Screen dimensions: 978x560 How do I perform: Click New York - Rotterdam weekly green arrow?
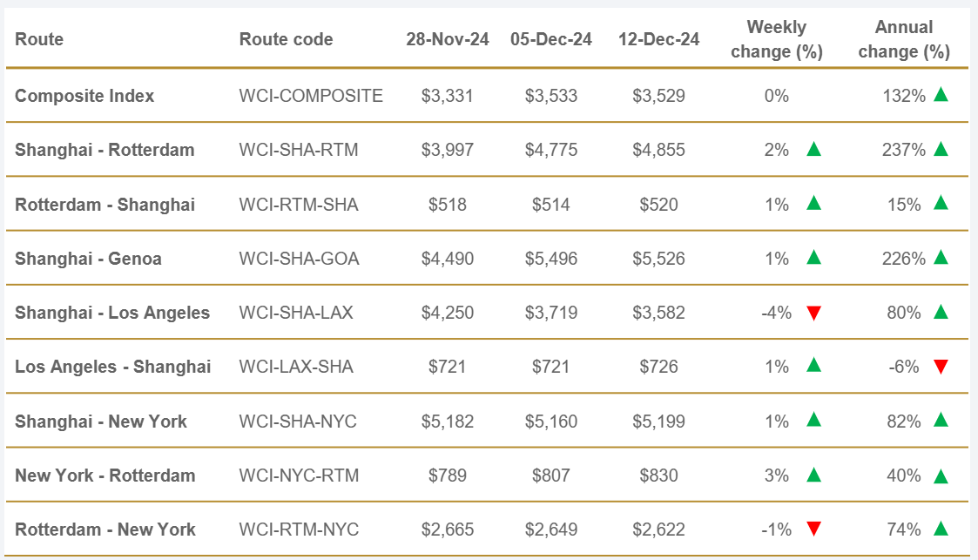pos(813,475)
